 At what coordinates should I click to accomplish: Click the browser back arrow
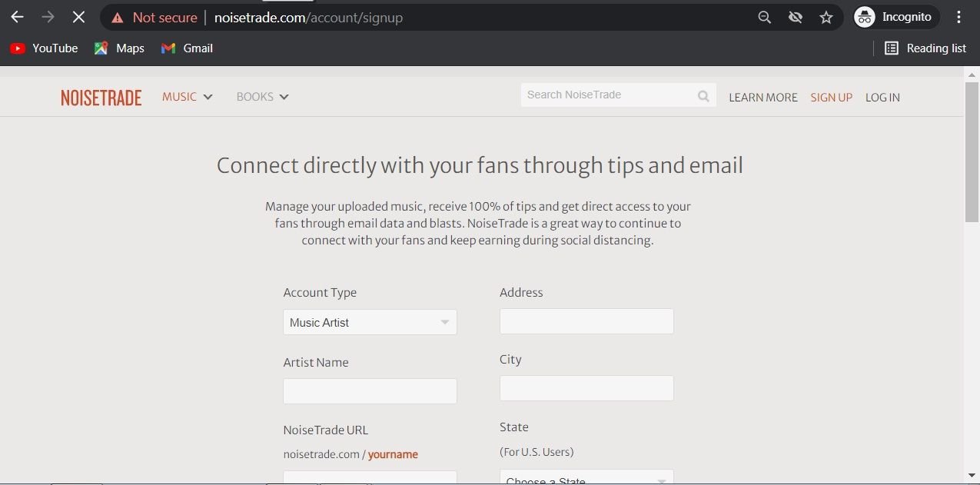[17, 17]
